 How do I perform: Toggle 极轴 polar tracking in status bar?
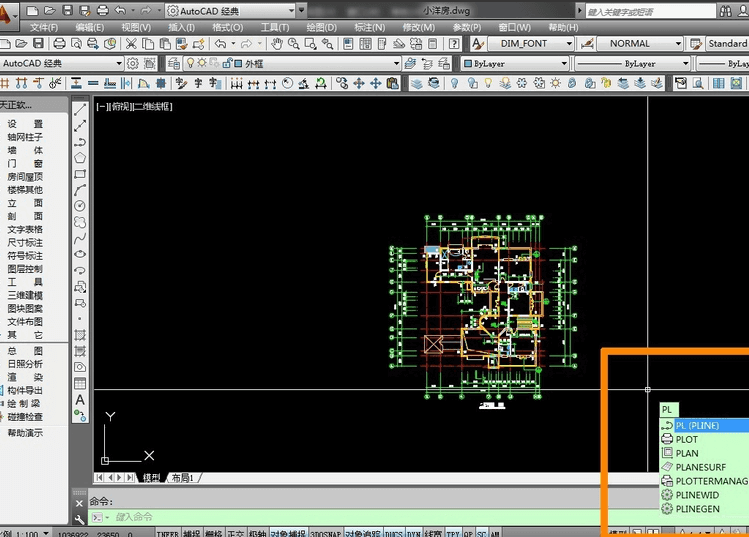pyautogui.click(x=257, y=533)
